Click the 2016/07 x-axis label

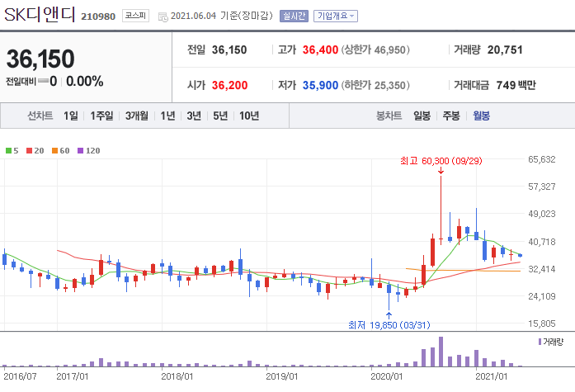[x=20, y=376]
